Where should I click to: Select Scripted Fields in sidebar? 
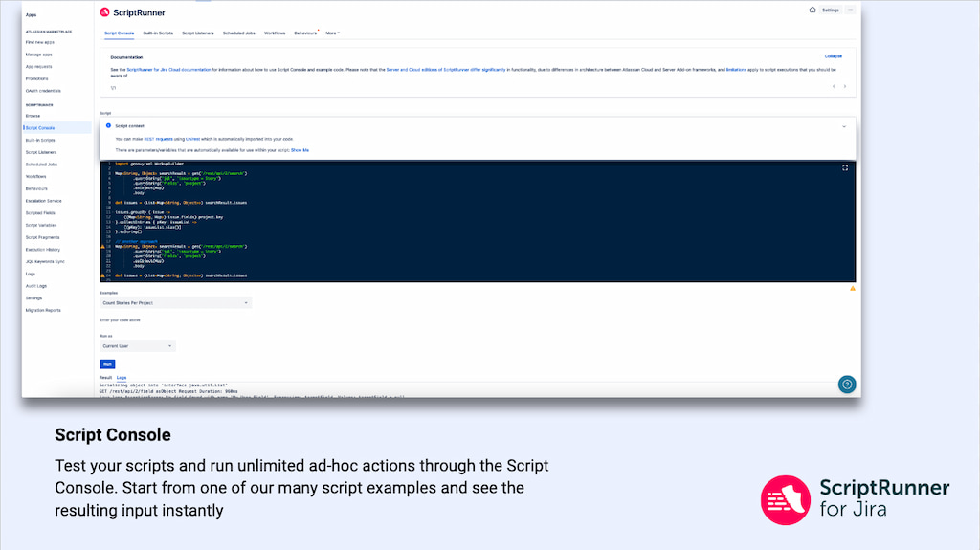tap(40, 213)
